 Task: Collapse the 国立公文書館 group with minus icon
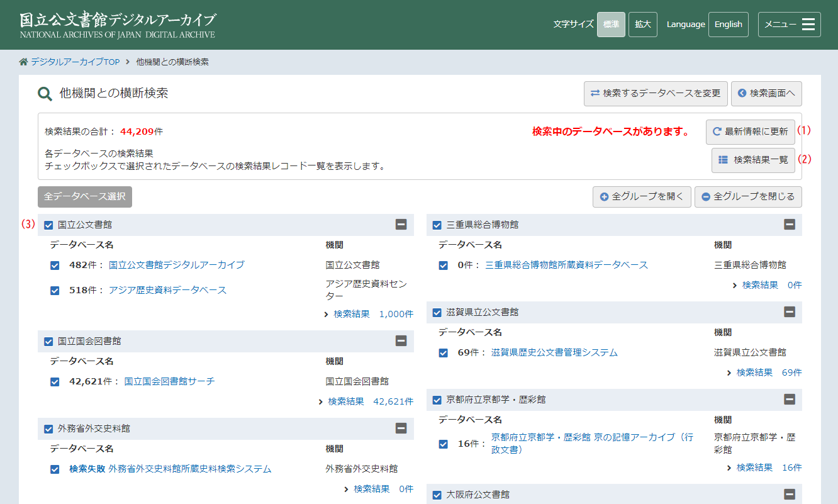(x=401, y=224)
